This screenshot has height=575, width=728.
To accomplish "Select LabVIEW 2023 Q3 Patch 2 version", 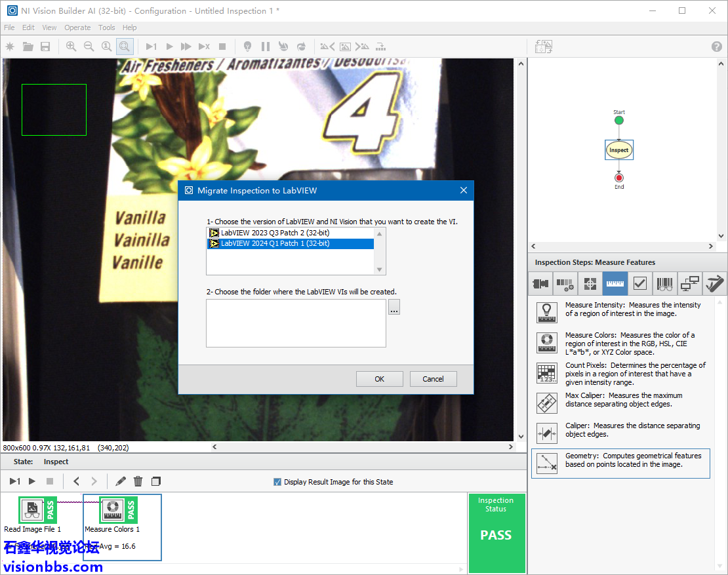I will coord(275,233).
